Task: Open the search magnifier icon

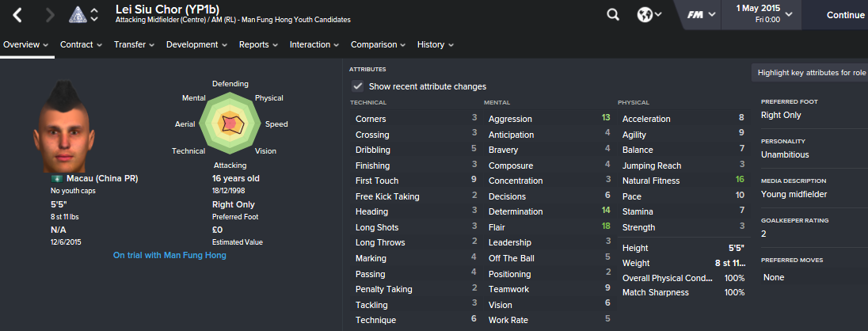Action: pyautogui.click(x=613, y=15)
